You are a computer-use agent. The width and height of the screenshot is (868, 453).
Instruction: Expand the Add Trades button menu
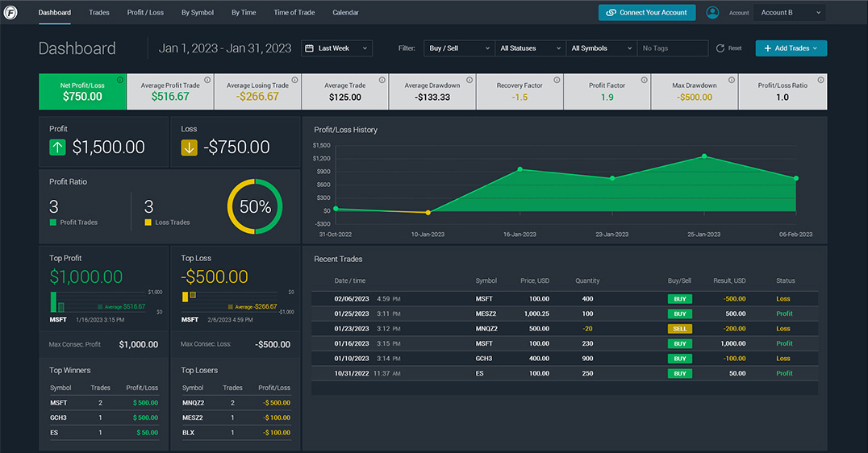[791, 48]
